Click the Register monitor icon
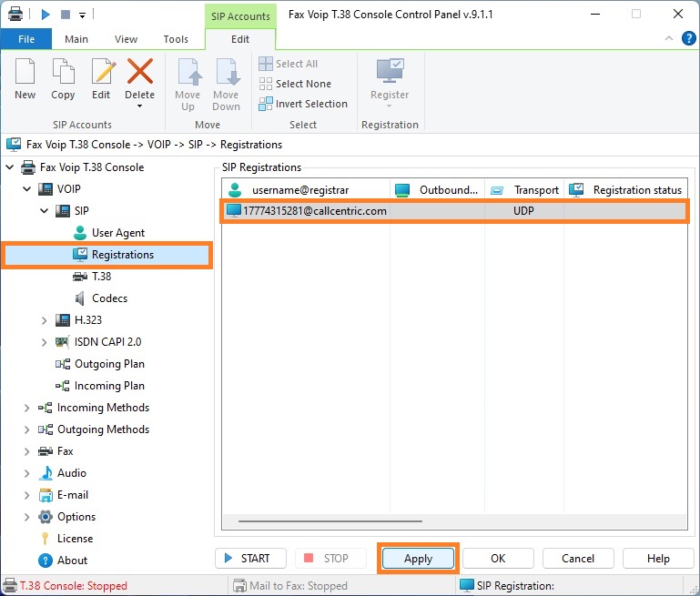Viewport: 700px width, 596px height. [390, 70]
